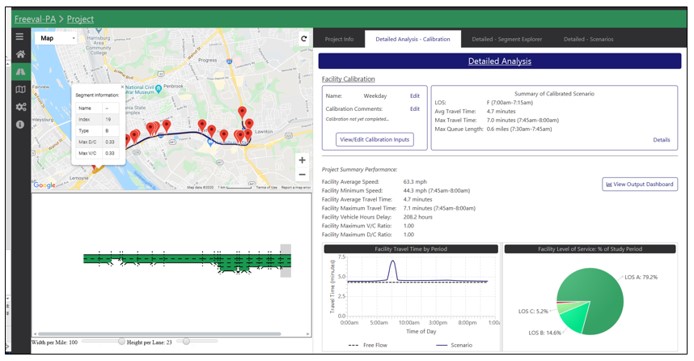Zoom out on the map with minus

(302, 175)
